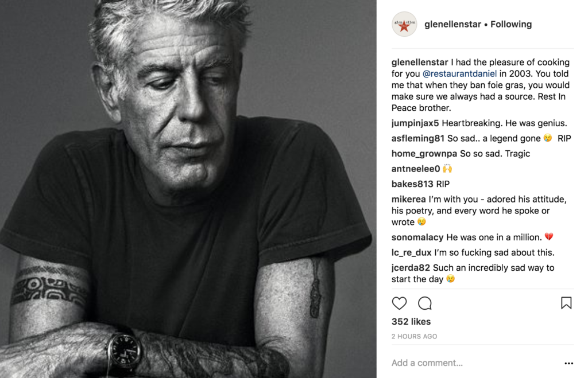
Task: Open comments with the speech bubble icon
Action: [x=425, y=303]
